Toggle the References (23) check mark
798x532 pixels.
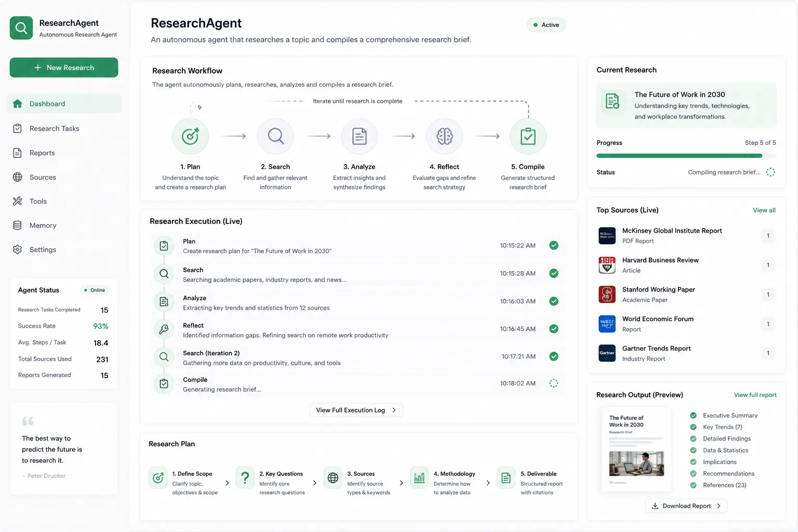pyautogui.click(x=693, y=485)
